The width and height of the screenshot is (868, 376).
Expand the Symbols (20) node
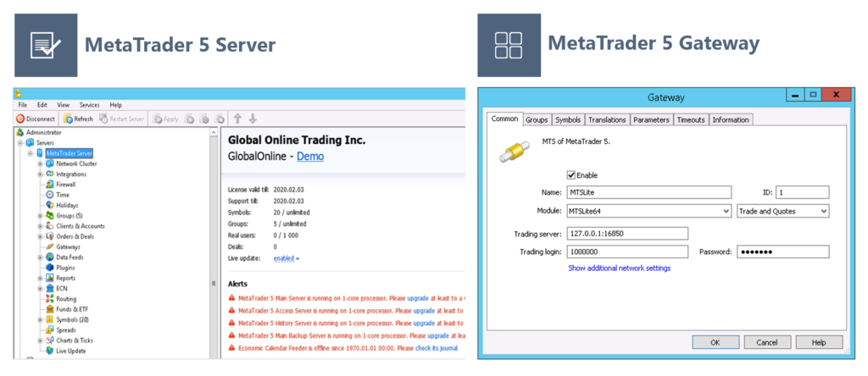pyautogui.click(x=40, y=319)
